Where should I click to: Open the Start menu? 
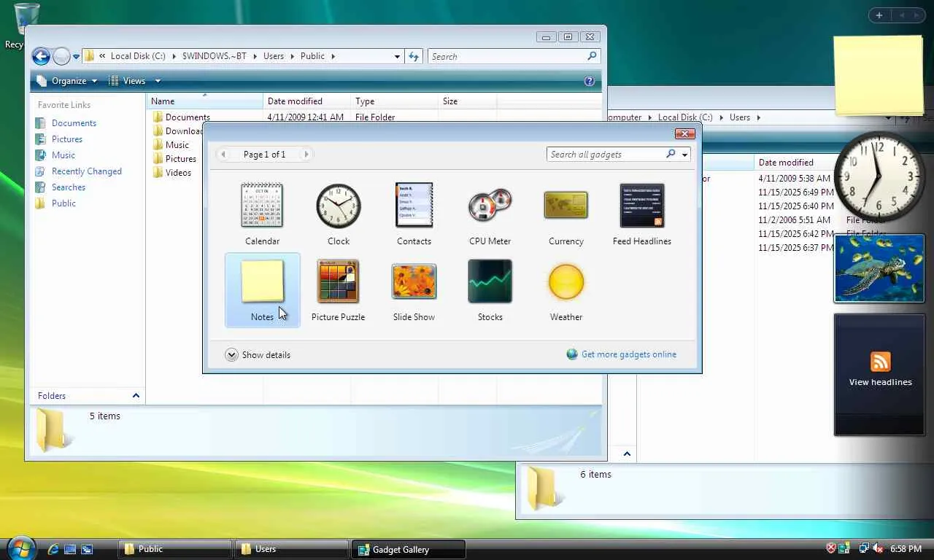point(20,548)
